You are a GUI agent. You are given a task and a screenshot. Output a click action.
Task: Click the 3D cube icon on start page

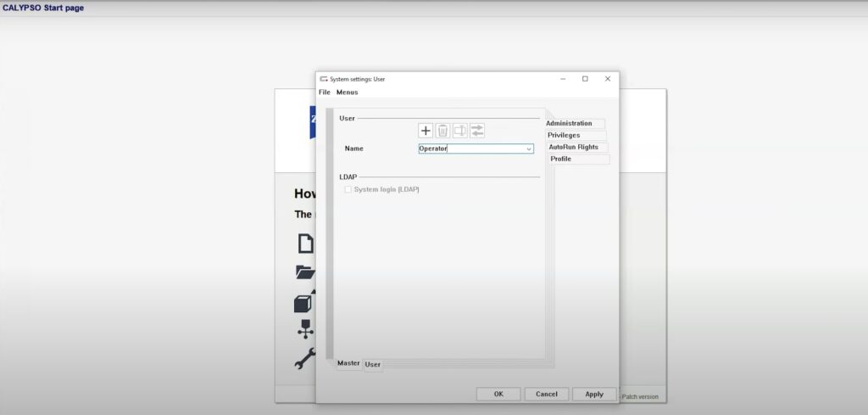pos(304,302)
